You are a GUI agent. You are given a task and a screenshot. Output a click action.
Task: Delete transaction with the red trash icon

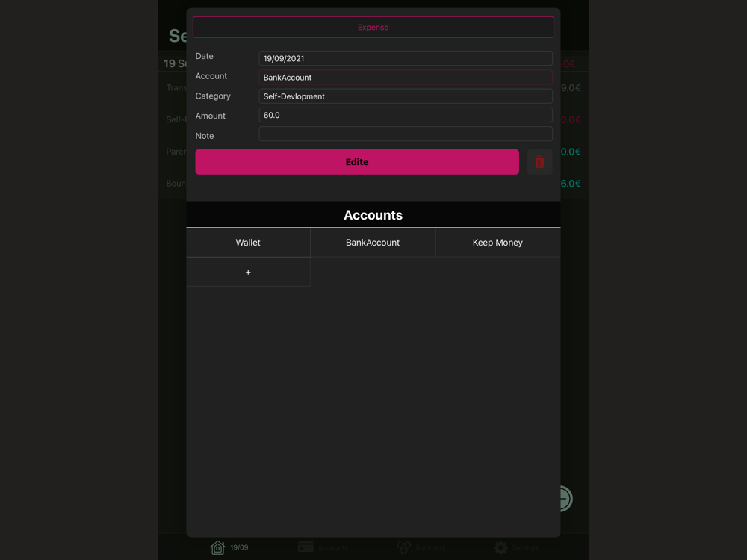tap(539, 162)
